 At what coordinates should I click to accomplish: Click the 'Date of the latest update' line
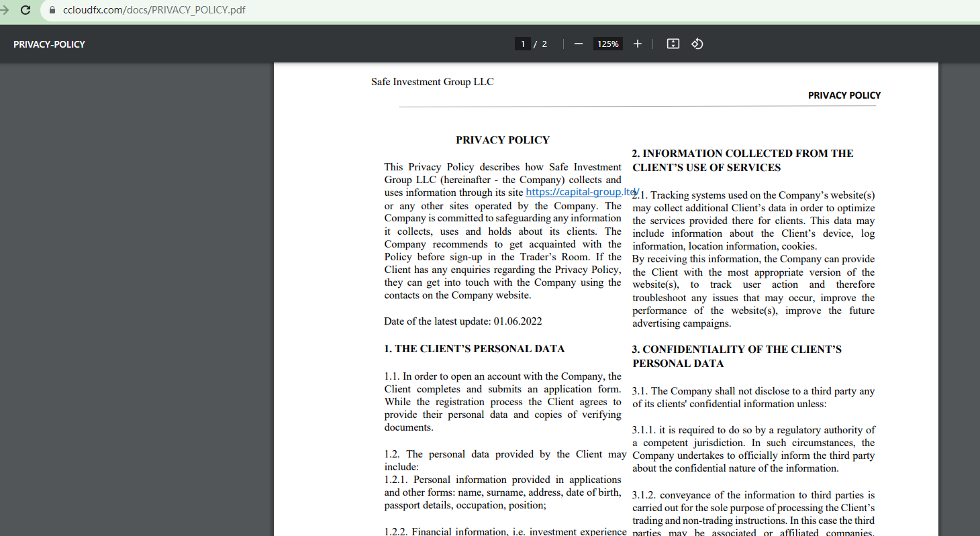click(462, 321)
